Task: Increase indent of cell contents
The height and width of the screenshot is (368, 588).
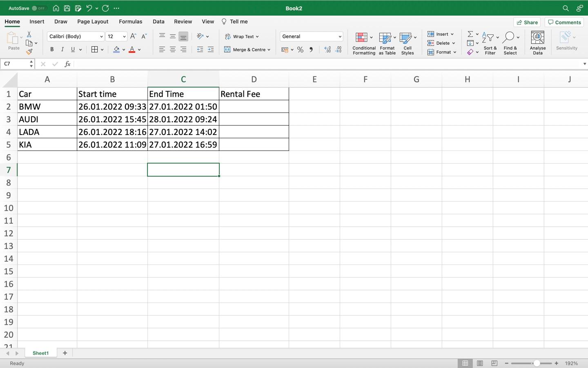Action: [211, 49]
